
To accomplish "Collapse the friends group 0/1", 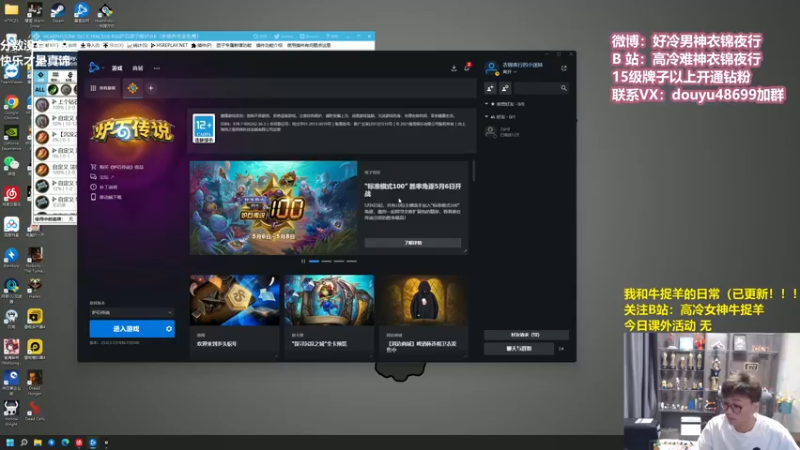I will click(x=500, y=117).
